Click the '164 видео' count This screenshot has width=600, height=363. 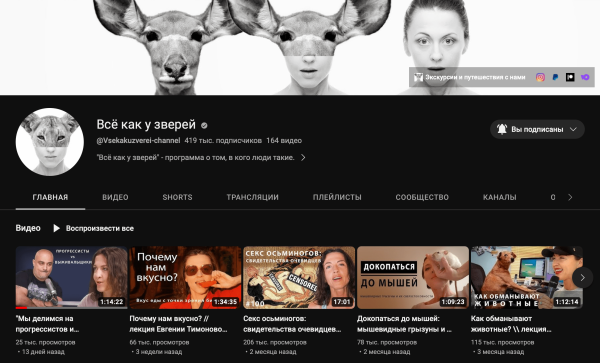coord(284,140)
